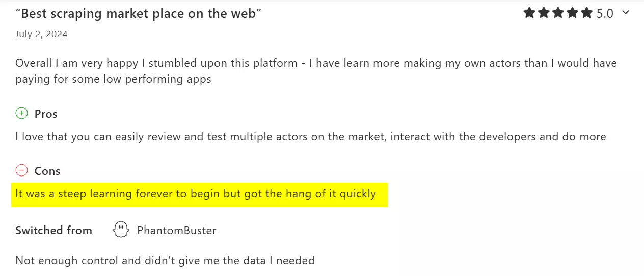The width and height of the screenshot is (644, 276).
Task: Open the "Best scraping market place" review title
Action: coord(139,14)
